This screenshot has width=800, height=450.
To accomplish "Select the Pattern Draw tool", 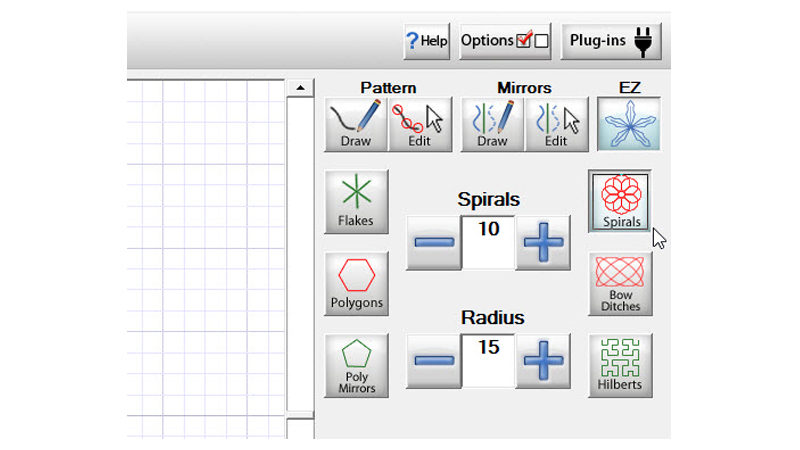I will 356,124.
